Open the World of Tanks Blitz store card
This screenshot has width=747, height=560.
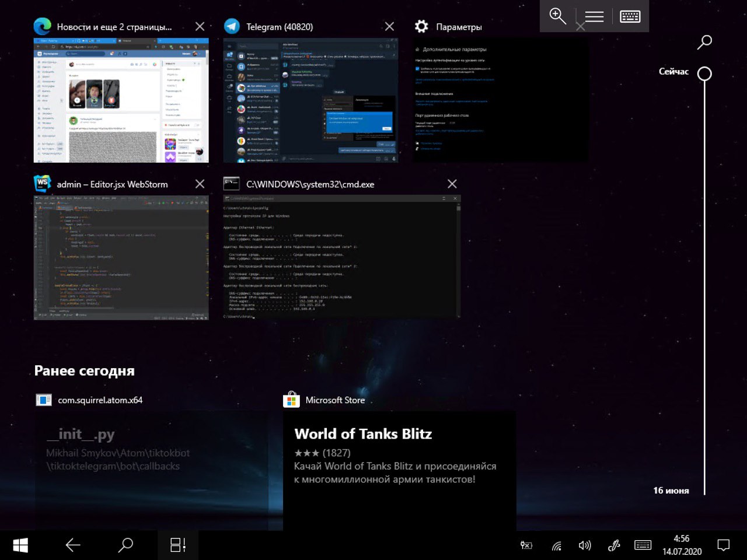400,470
